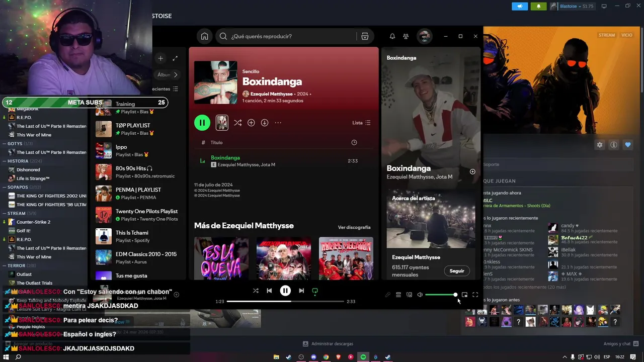Open Steam announcements megaphone button
This screenshot has height=362, width=644.
coord(520,6)
